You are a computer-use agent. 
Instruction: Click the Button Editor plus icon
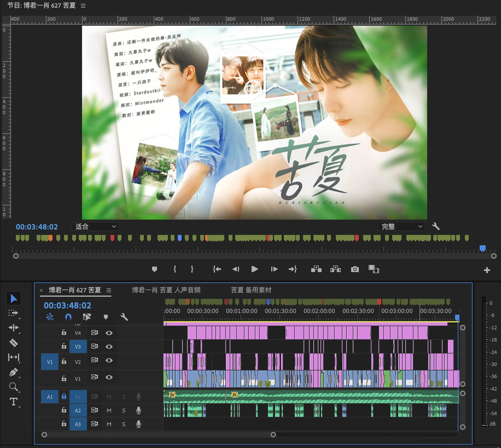click(x=487, y=270)
